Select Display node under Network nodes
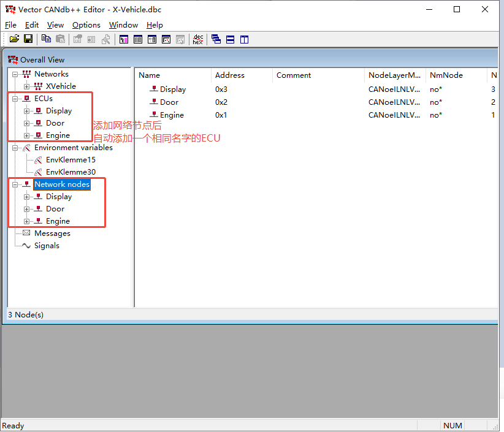The image size is (504, 432). coord(59,196)
